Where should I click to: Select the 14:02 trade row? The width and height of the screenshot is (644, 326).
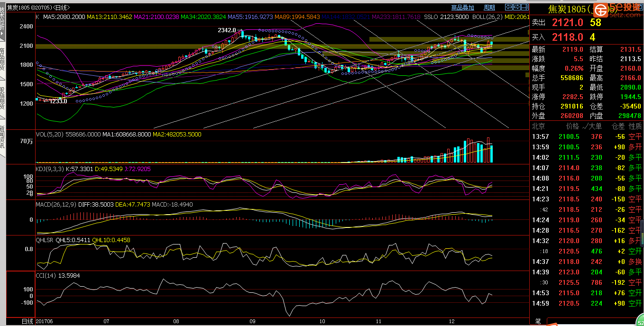click(x=587, y=157)
